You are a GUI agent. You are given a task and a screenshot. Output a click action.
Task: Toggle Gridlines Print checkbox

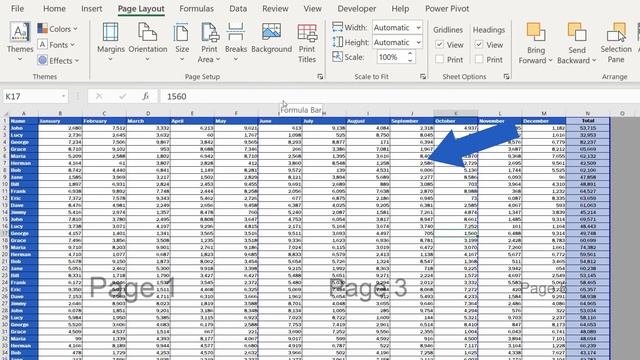point(440,60)
